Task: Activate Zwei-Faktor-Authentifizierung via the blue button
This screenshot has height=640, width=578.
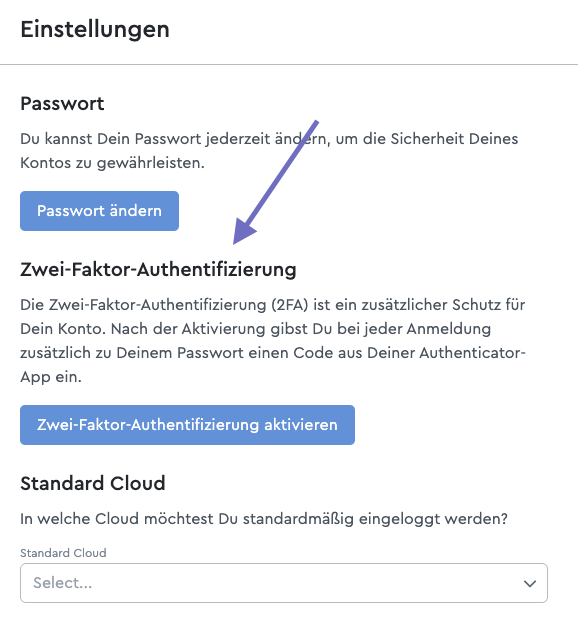Action: (187, 425)
